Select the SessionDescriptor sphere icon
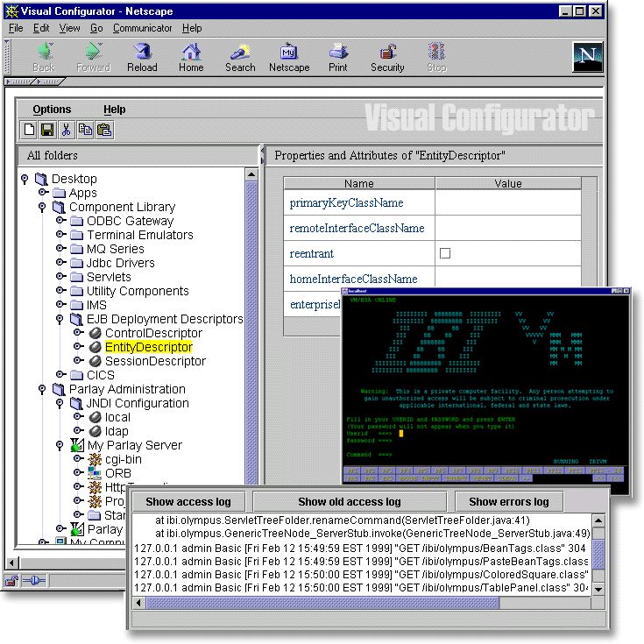Viewport: 644px width, 644px height. [95, 361]
